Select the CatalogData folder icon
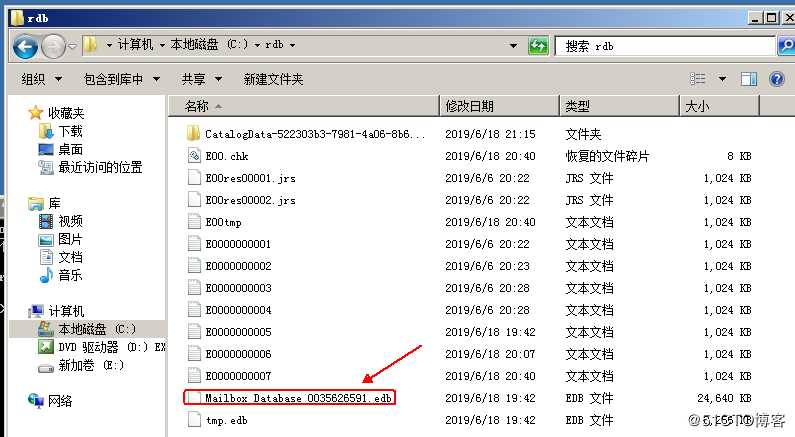This screenshot has height=437, width=795. [193, 133]
